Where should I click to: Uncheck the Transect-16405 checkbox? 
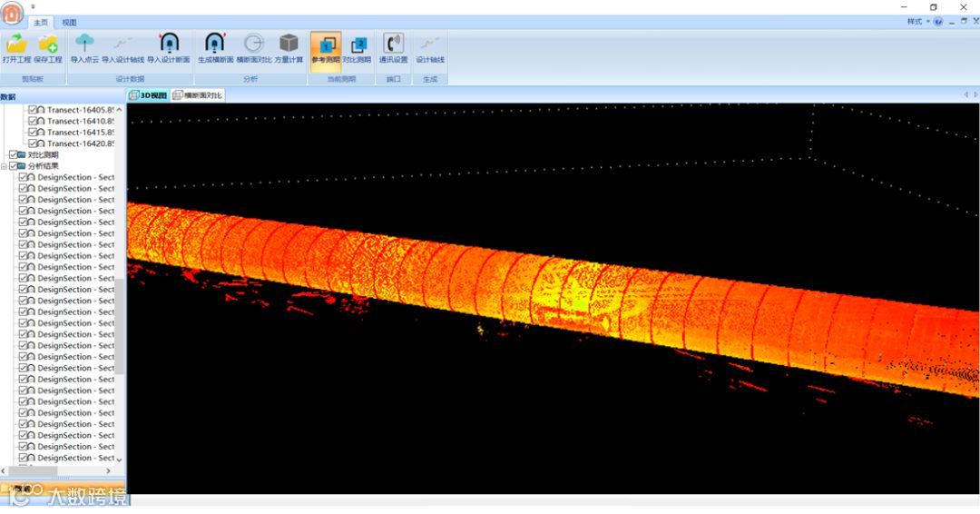pos(34,109)
